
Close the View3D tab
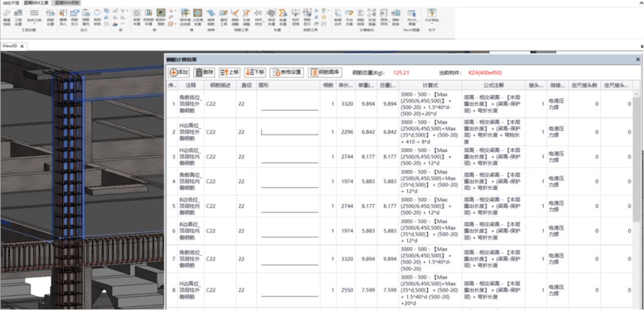click(22, 46)
